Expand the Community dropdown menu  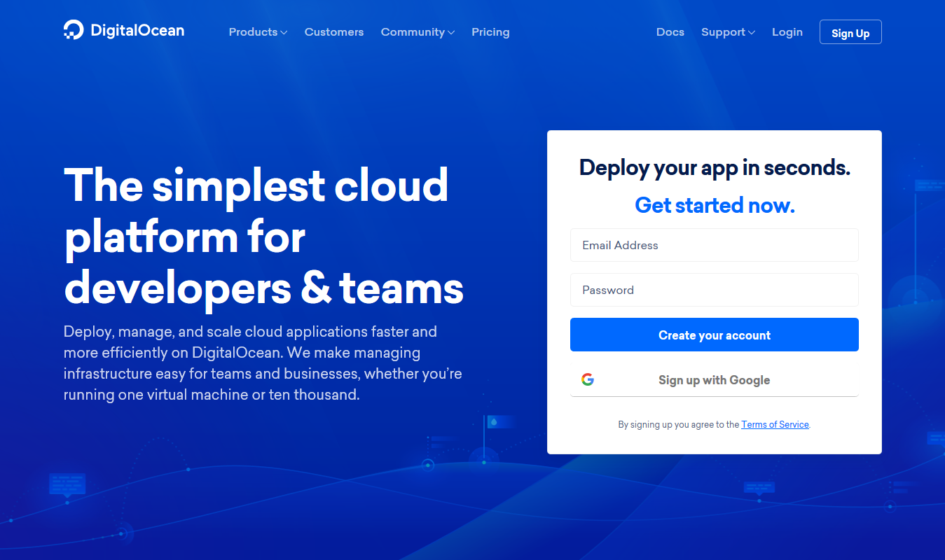pyautogui.click(x=418, y=32)
